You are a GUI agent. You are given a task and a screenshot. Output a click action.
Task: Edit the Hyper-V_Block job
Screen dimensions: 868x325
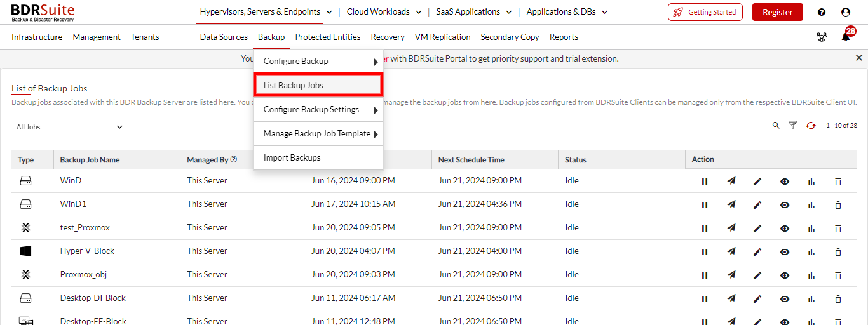pos(757,252)
